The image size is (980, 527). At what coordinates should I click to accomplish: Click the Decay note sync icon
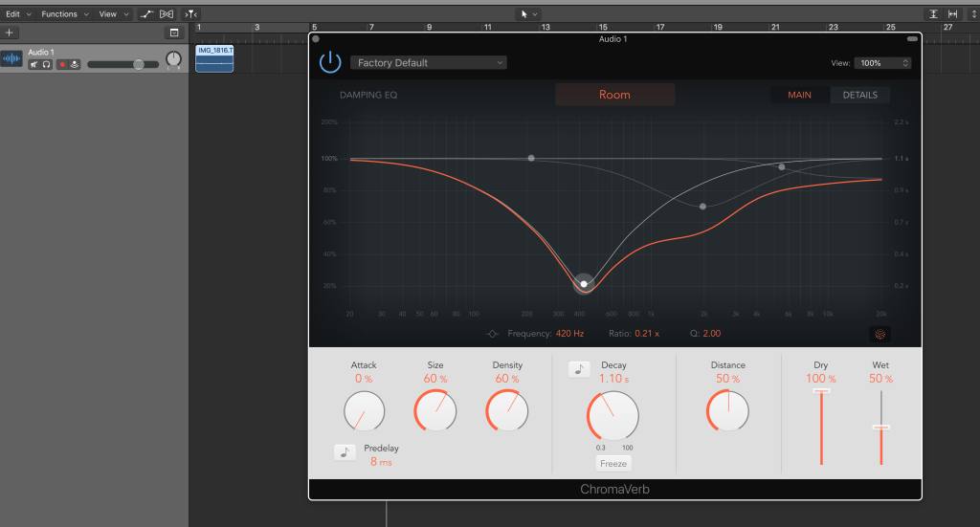(x=579, y=369)
